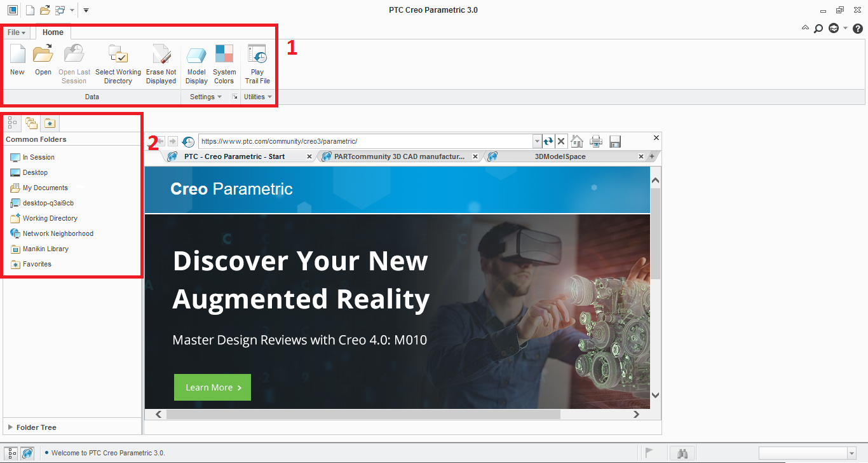This screenshot has height=463, width=868.
Task: Click Select Working Directory icon
Action: tap(118, 54)
